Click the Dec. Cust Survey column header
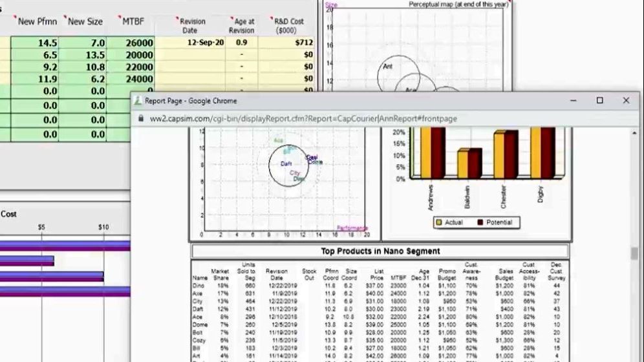The width and height of the screenshot is (644, 362). tap(555, 271)
